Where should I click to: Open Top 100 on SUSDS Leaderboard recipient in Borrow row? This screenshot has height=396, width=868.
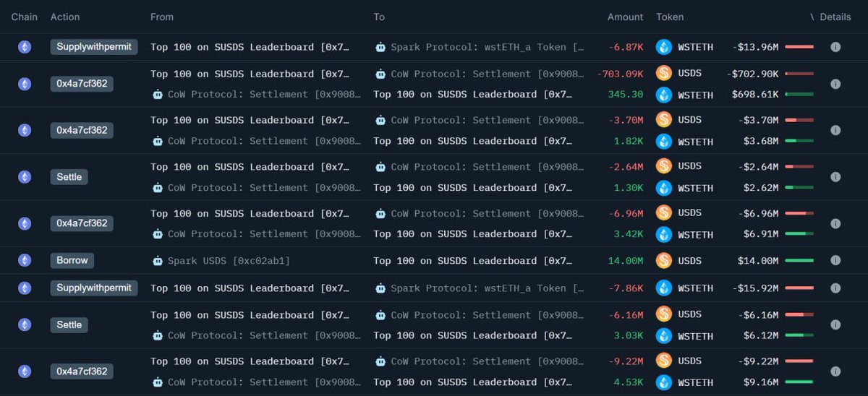click(473, 261)
